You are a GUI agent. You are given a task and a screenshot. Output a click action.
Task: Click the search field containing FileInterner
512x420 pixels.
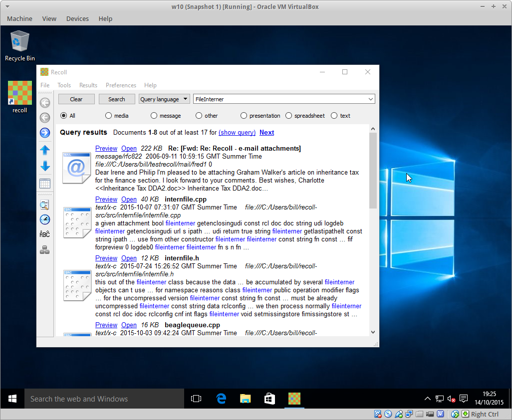point(279,99)
